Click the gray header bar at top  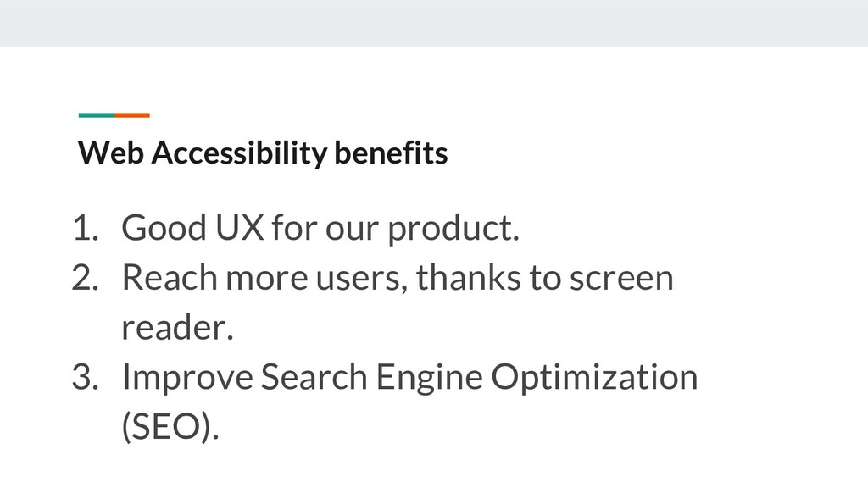point(434,22)
